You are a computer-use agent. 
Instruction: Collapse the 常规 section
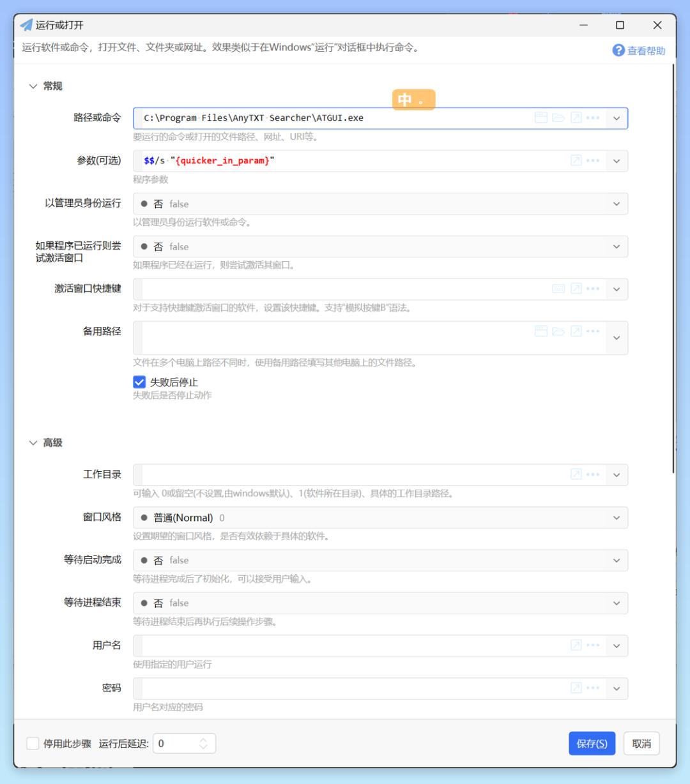(33, 86)
